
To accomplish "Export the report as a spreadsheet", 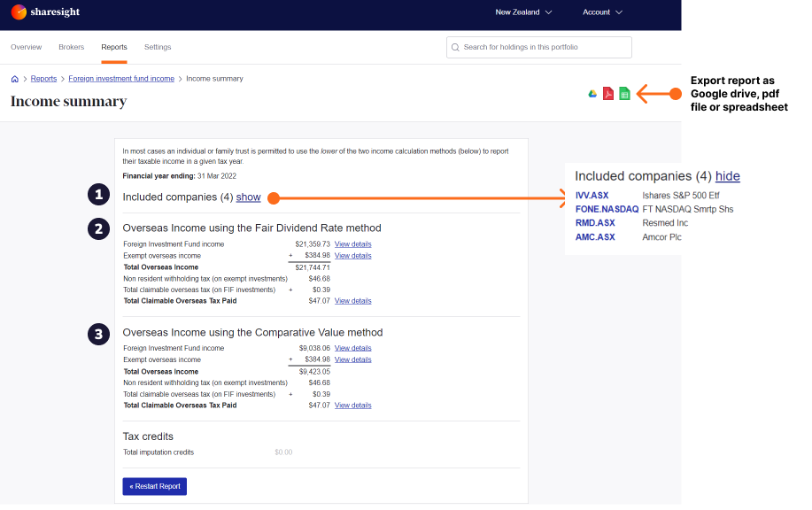I will [624, 92].
